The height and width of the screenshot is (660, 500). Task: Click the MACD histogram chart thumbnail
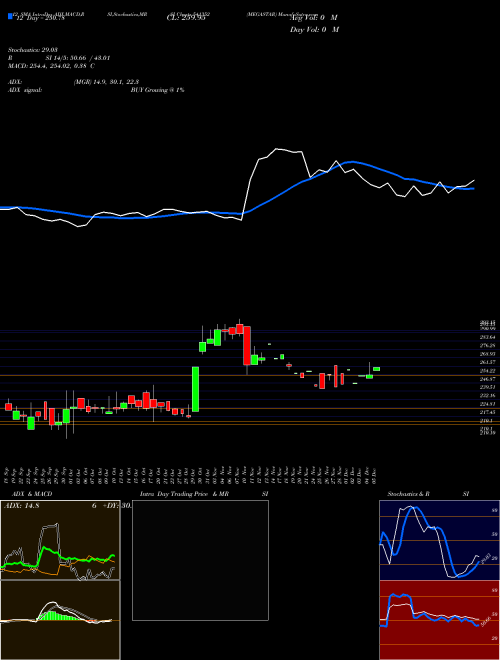coord(60,620)
